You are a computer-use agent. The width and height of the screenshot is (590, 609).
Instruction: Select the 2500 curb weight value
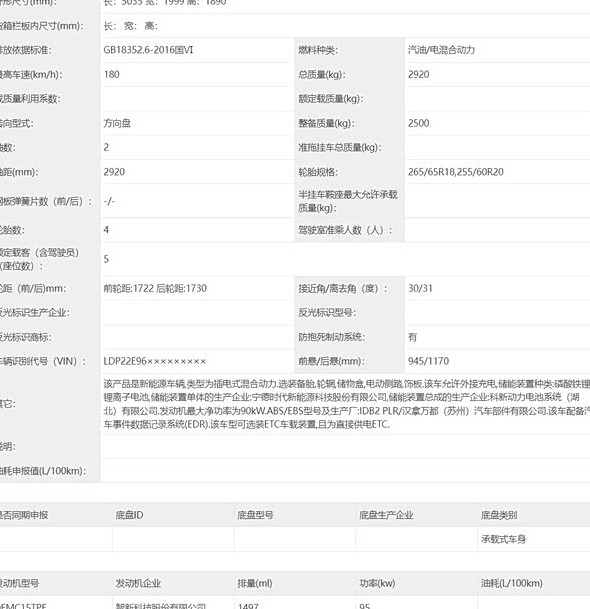pyautogui.click(x=418, y=123)
